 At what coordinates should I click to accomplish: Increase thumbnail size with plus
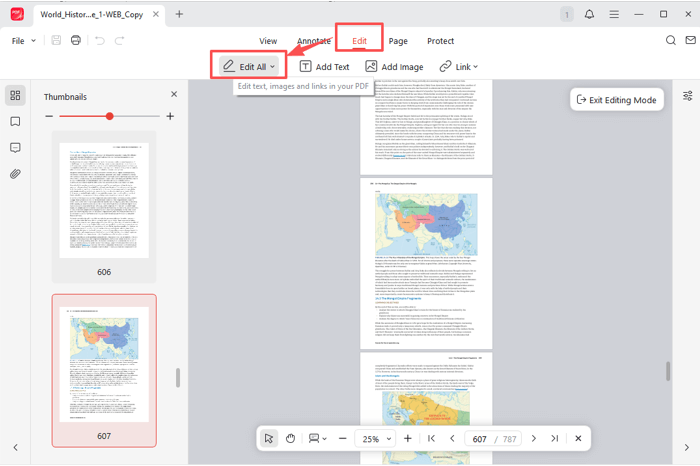[x=170, y=116]
